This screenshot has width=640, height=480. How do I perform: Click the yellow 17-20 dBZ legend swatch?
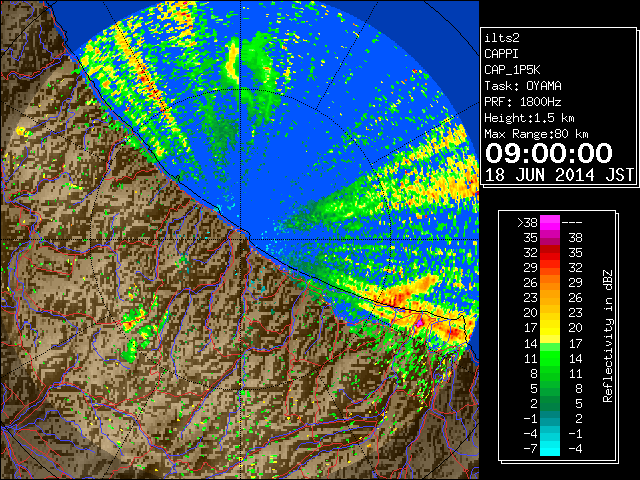[550, 328]
